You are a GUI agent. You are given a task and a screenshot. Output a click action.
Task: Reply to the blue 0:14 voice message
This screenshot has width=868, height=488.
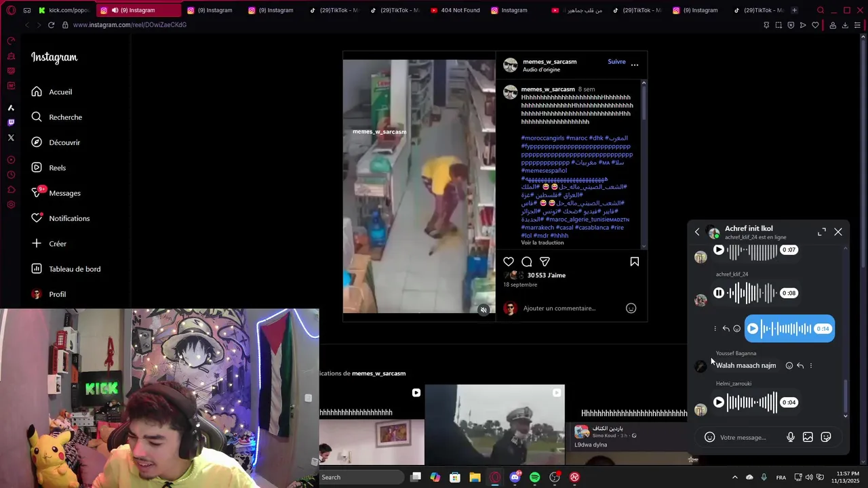tap(726, 329)
